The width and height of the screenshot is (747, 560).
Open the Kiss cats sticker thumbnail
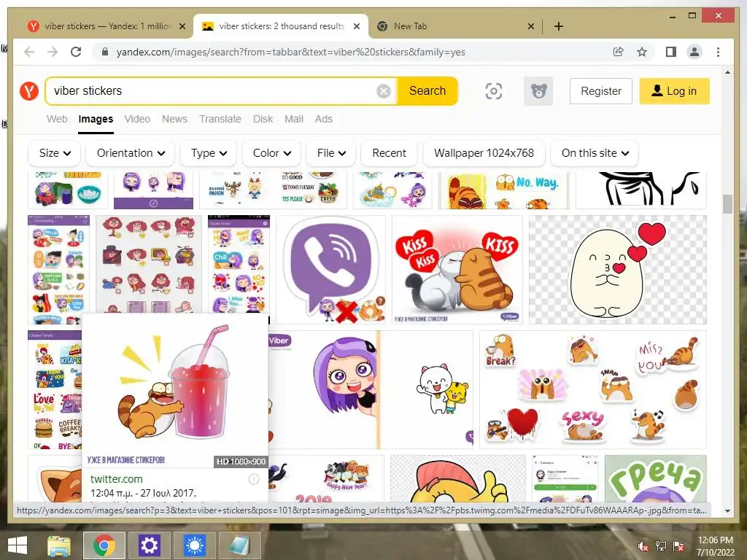click(x=457, y=270)
